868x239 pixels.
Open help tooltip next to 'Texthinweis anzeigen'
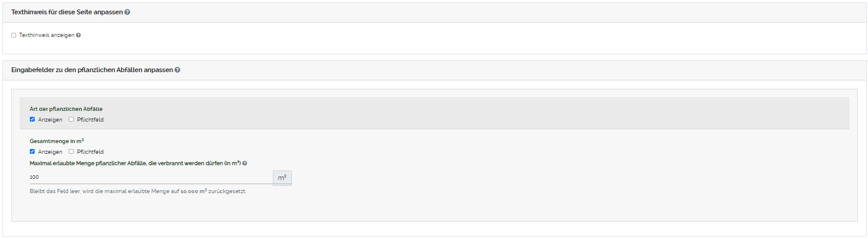(78, 35)
